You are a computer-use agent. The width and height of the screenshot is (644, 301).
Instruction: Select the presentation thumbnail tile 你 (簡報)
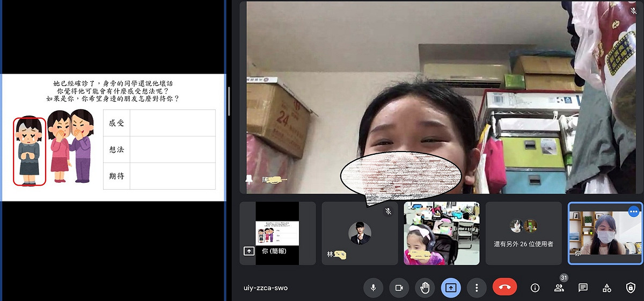pos(277,233)
